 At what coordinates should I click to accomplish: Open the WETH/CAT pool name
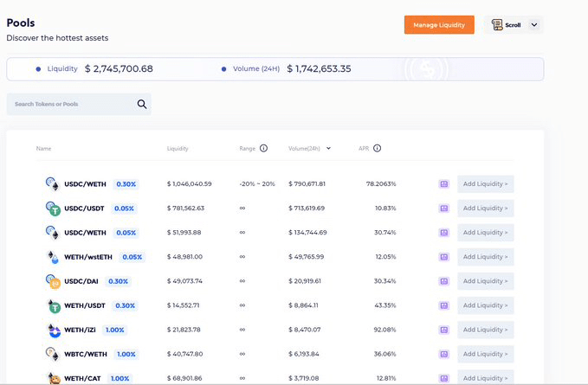click(84, 378)
